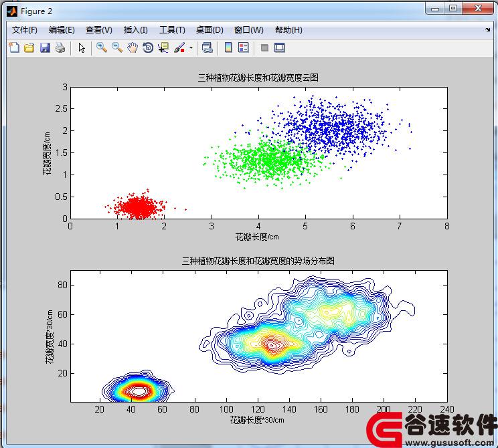The height and width of the screenshot is (448, 498).
Task: Click the y-axis label 花瓣宽度/cm
Action: pyautogui.click(x=46, y=154)
